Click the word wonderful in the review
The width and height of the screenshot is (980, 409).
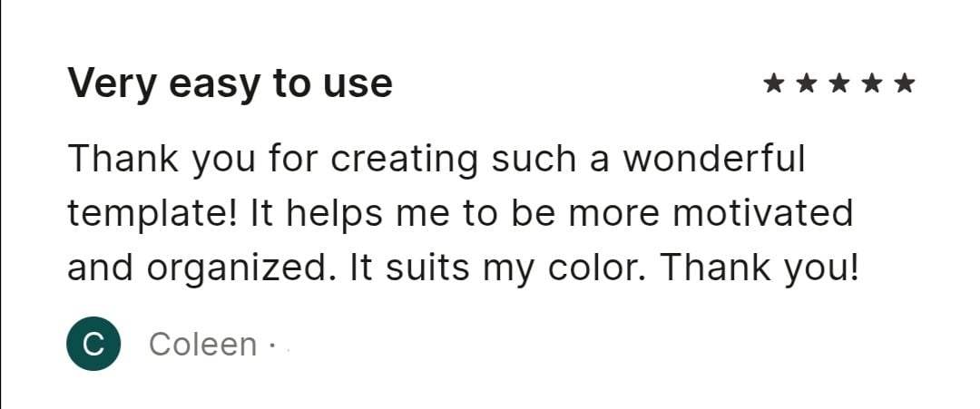coord(714,158)
